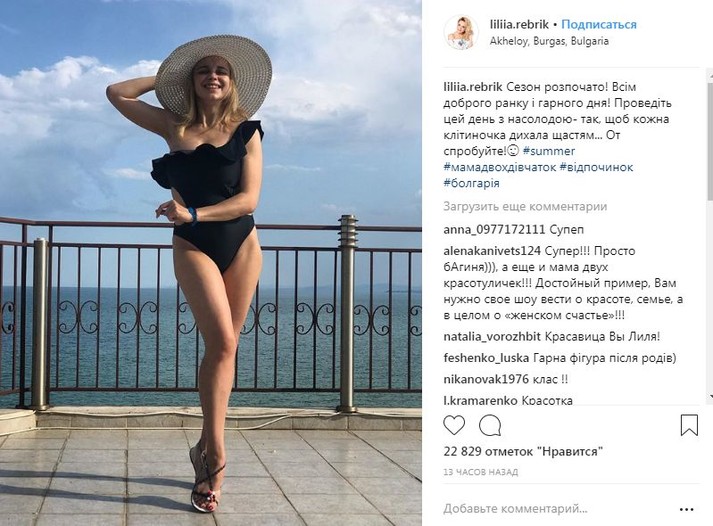Follow using the Подписаться link
Viewport: 713px width, 526px height.
(599, 25)
